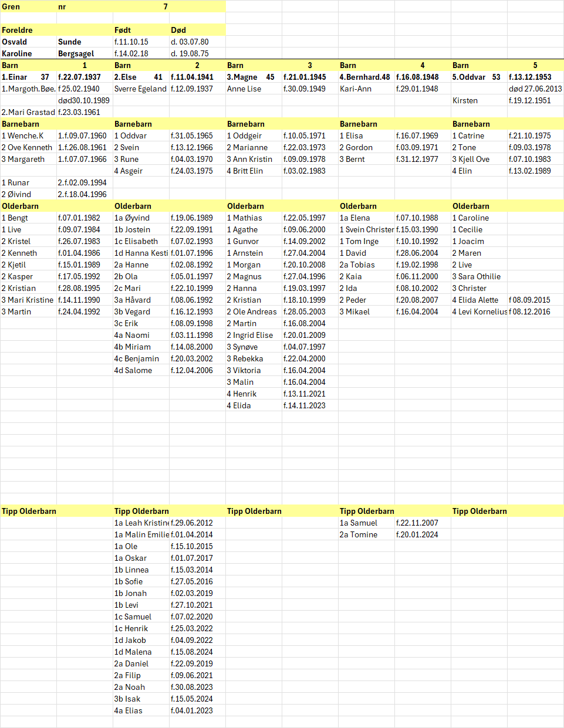This screenshot has height=728, width=564.
Task: Select the spouse cell "Kari-Ann"
Action: coord(366,89)
